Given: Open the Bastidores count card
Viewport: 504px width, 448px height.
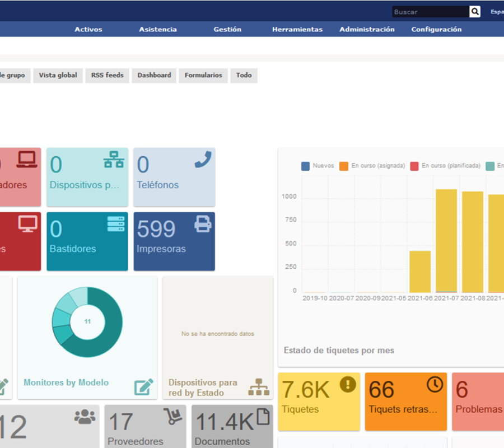Looking at the screenshot, I should click(x=87, y=241).
